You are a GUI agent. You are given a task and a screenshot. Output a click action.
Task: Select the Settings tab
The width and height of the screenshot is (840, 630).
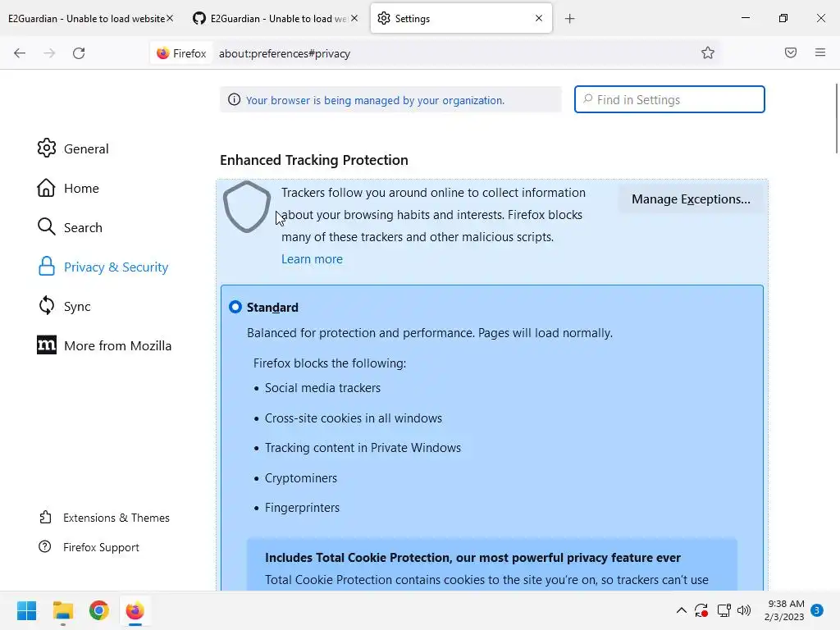pos(461,19)
